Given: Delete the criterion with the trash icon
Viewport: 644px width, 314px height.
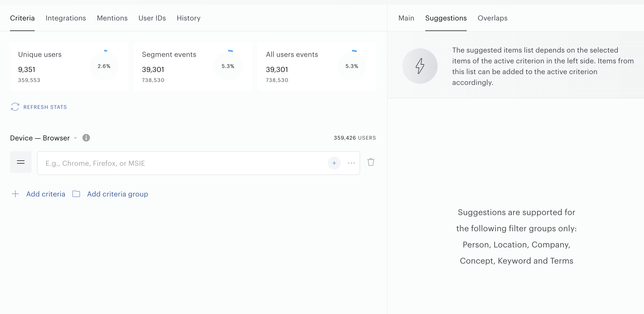Looking at the screenshot, I should pos(371,162).
